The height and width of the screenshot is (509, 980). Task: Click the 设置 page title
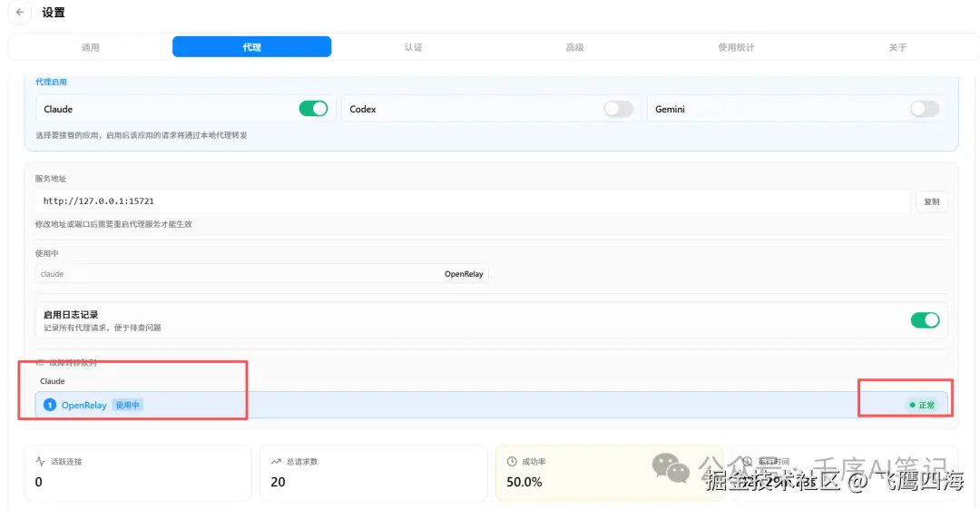pyautogui.click(x=54, y=13)
